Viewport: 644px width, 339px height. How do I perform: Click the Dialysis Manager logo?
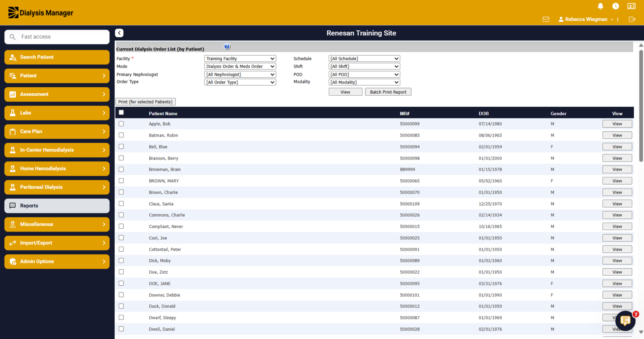tap(41, 13)
